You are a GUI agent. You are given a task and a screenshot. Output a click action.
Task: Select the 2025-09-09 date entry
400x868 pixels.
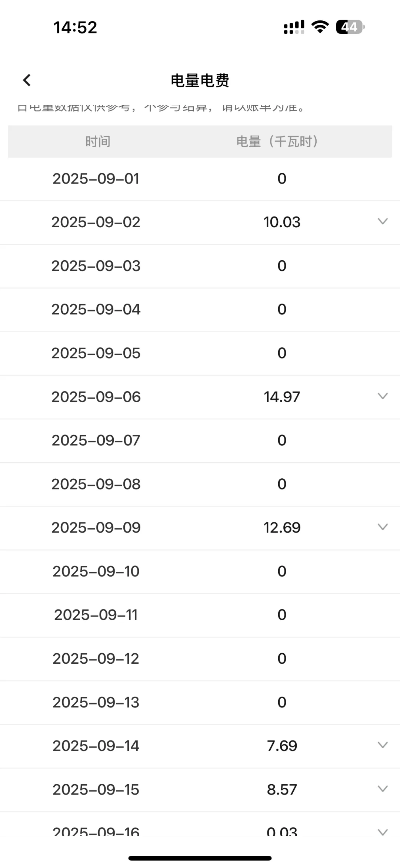96,528
